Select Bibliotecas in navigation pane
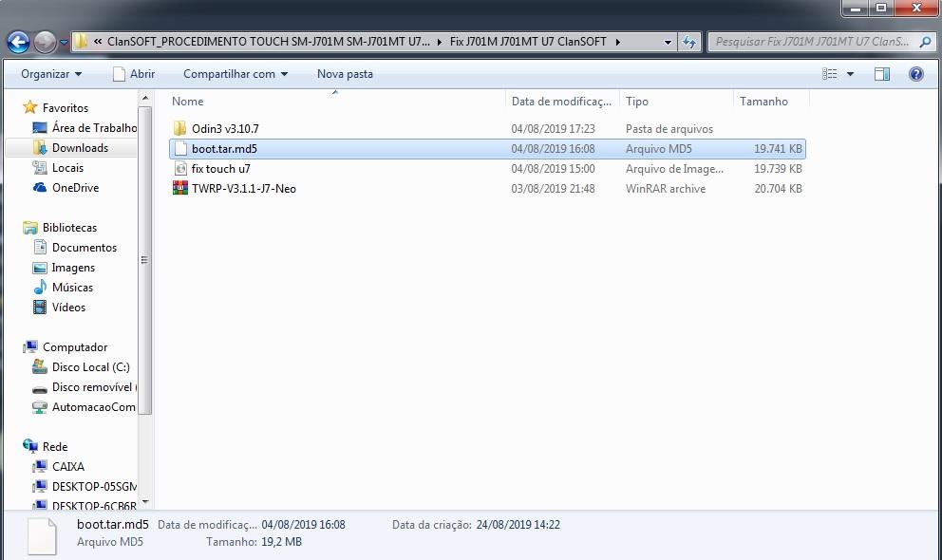This screenshot has height=560, width=942. coord(60,228)
